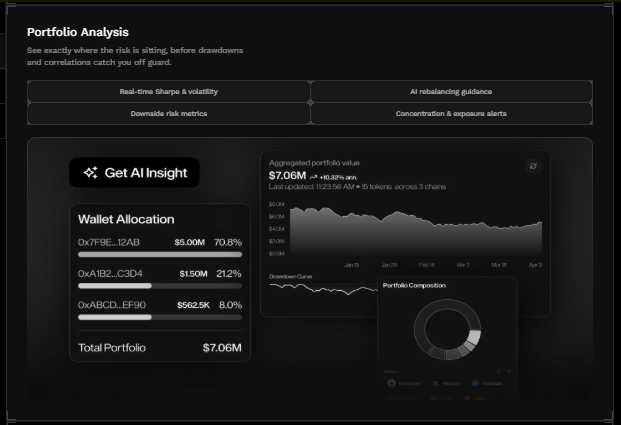Select the Arbitrum token chip icon

tap(475, 383)
